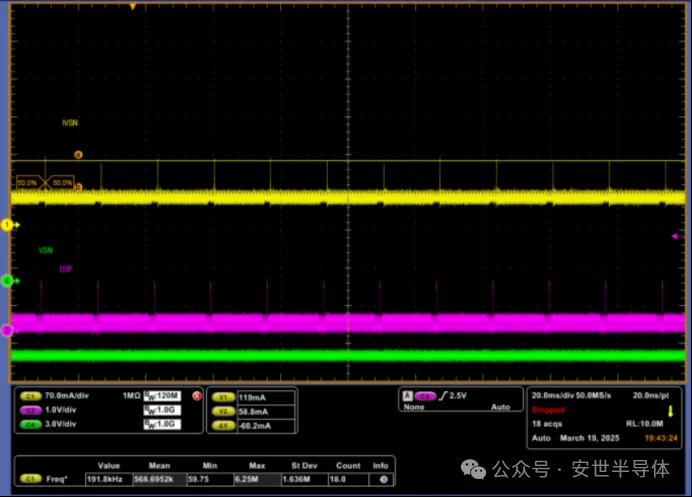Click the C1 badge in channel settings

click(29, 396)
